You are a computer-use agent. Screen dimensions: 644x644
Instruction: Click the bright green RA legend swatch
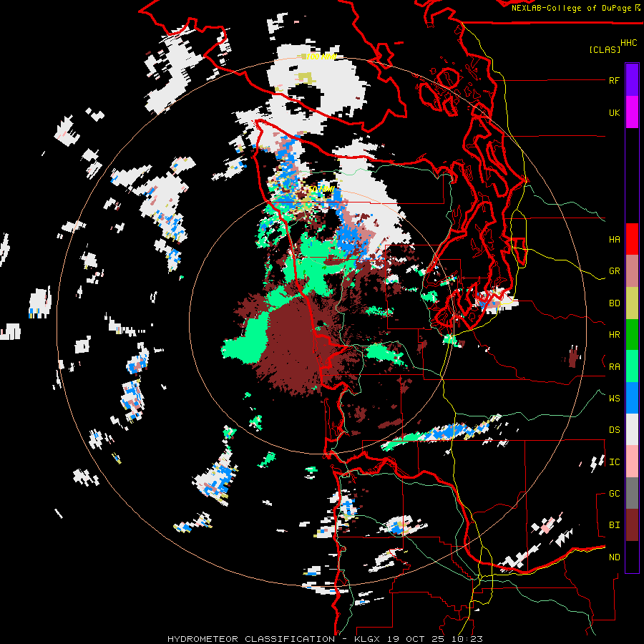[632, 366]
